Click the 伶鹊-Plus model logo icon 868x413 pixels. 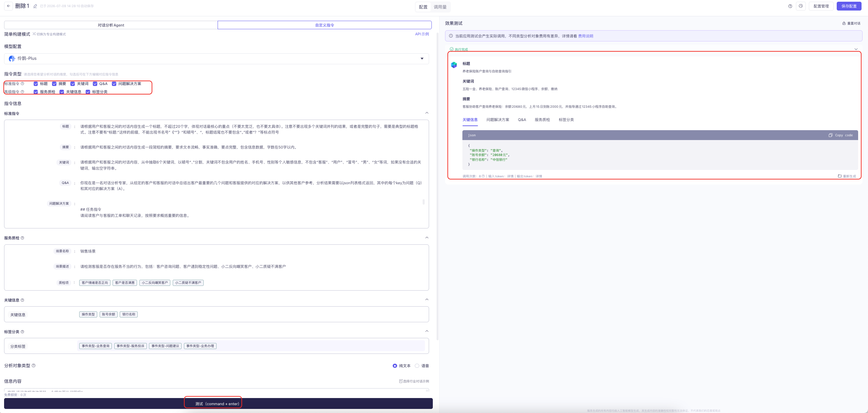(x=12, y=58)
